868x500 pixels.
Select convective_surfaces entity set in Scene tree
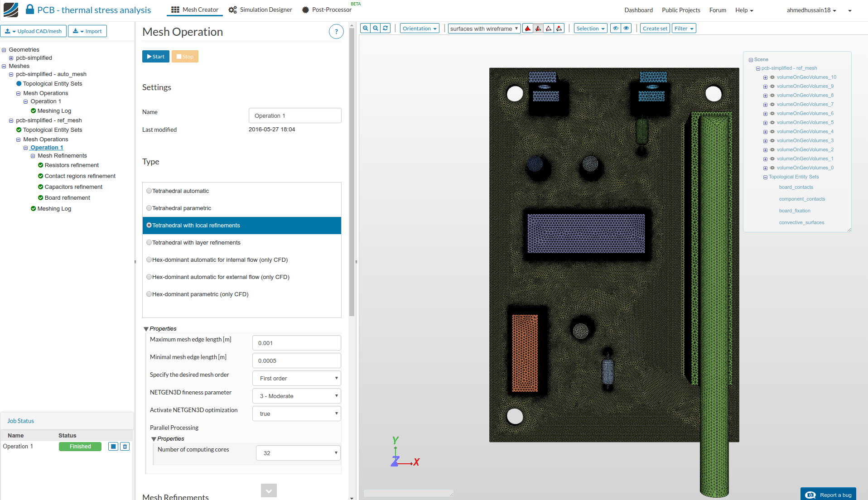[801, 223]
